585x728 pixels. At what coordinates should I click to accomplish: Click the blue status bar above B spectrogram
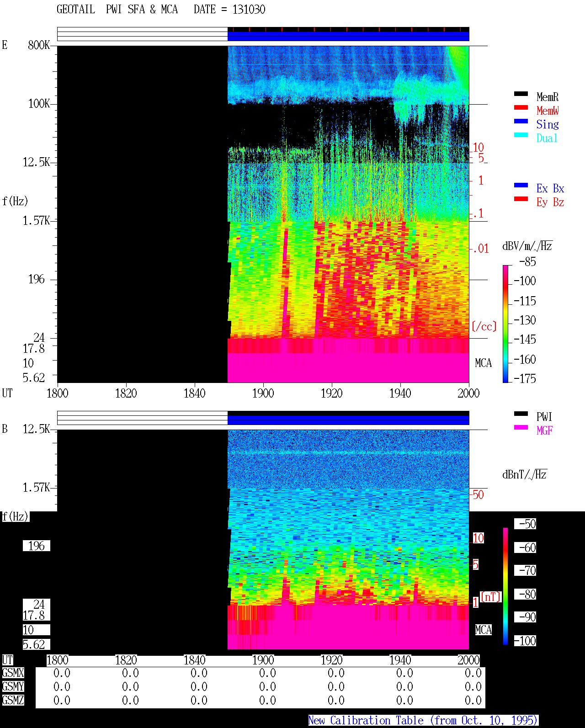click(348, 420)
